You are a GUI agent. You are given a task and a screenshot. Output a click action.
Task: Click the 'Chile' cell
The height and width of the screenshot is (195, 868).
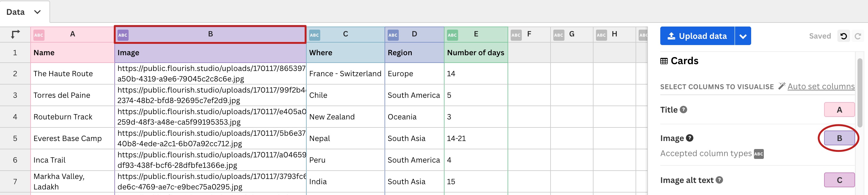[345, 95]
